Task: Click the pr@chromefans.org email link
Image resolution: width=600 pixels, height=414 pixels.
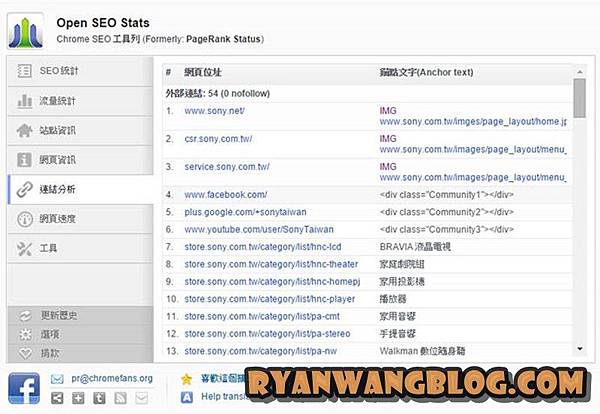Action: point(112,378)
